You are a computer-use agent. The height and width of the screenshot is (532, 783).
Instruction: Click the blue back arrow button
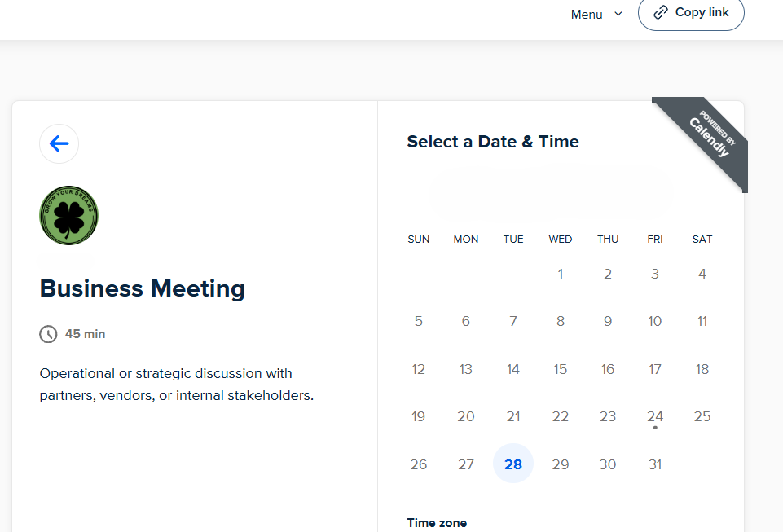click(59, 144)
